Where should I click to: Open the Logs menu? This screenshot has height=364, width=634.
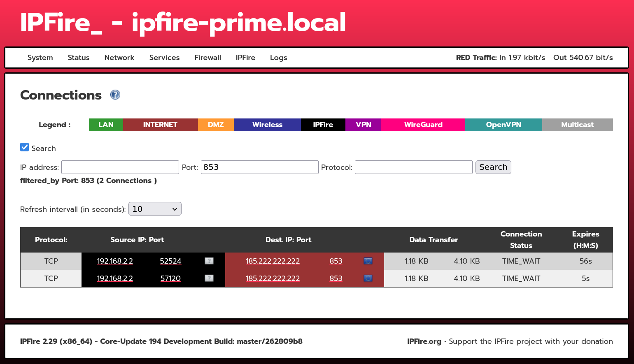coord(279,58)
